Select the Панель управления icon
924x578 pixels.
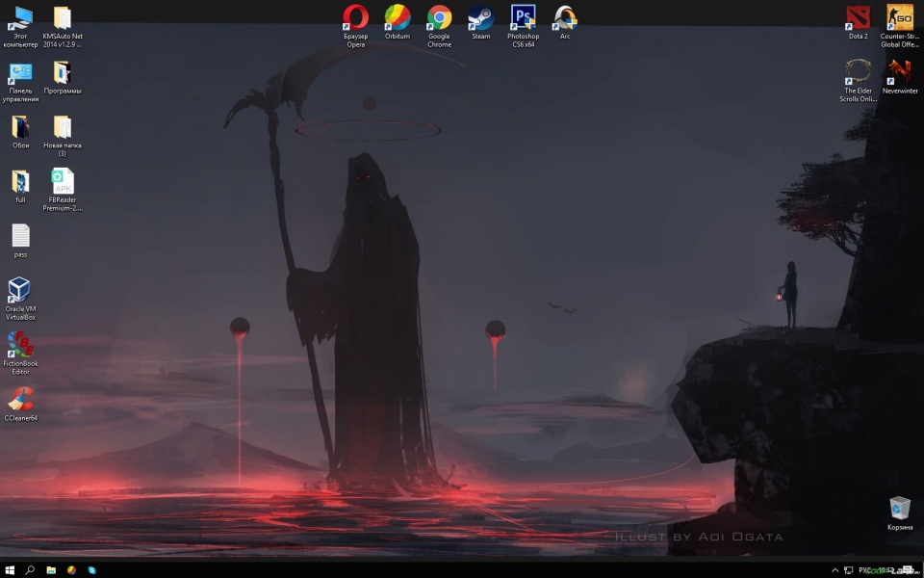coord(20,81)
